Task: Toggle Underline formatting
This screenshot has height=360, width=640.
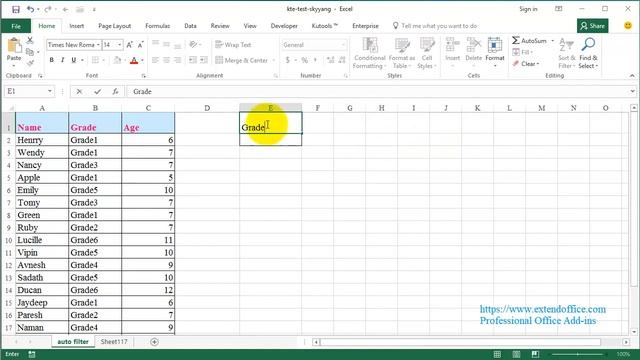Action: click(x=73, y=60)
